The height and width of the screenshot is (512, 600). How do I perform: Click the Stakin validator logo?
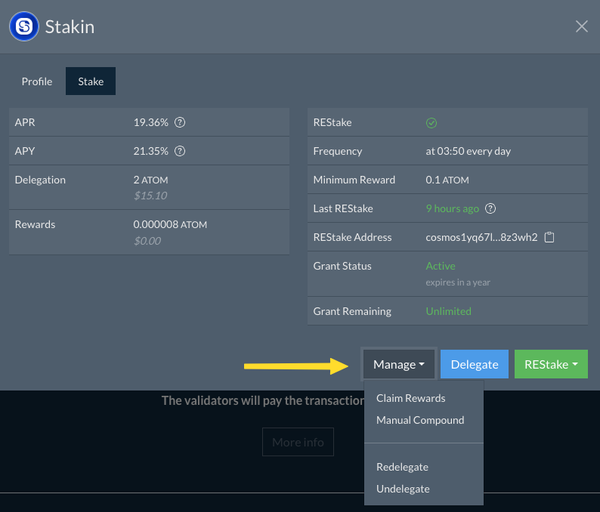[x=24, y=26]
